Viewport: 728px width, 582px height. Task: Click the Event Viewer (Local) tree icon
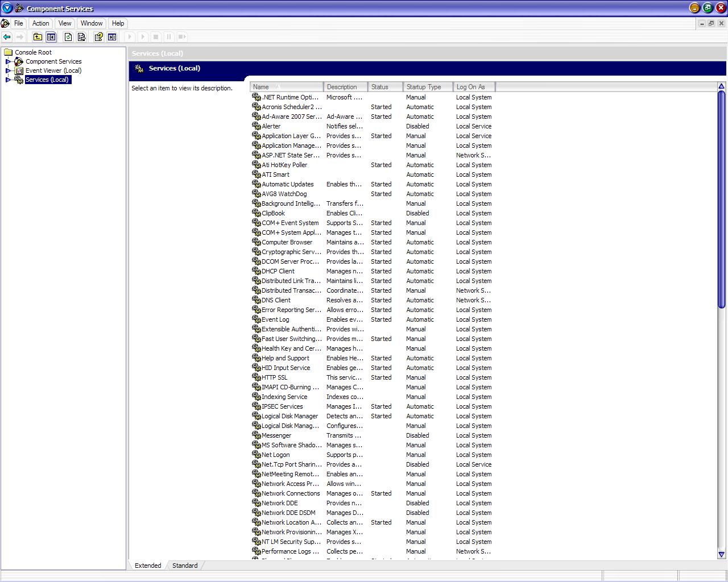tap(19, 70)
